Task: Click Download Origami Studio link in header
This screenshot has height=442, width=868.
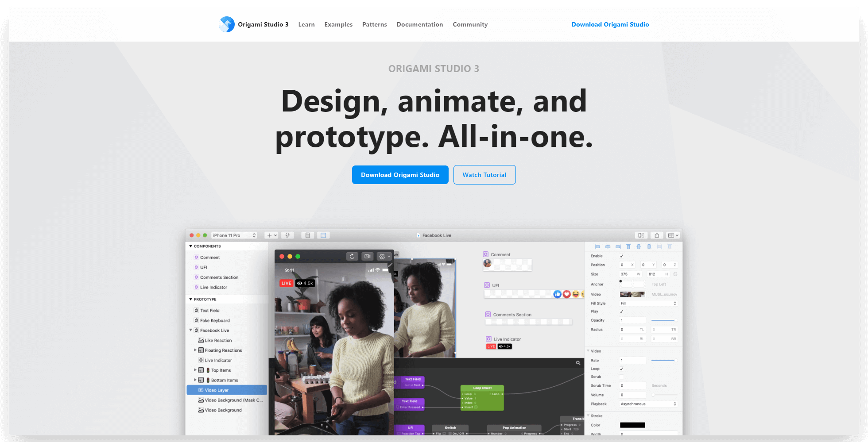Action: [610, 24]
